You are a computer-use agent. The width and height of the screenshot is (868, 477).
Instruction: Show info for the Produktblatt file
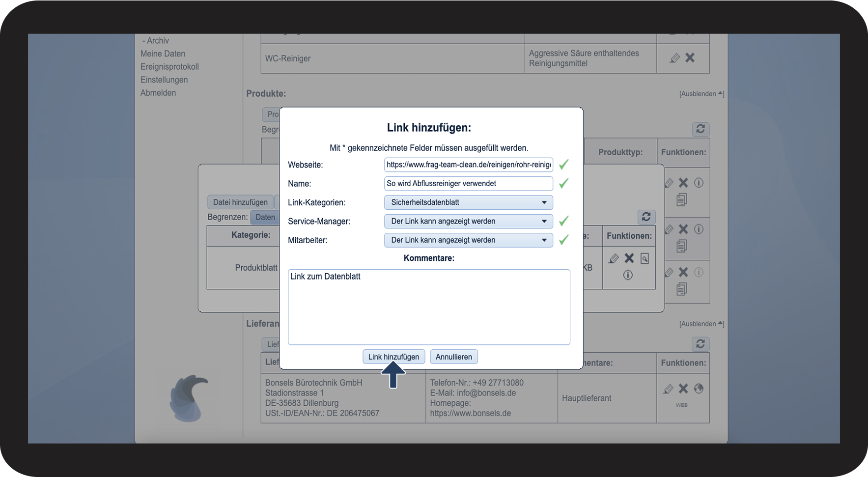click(628, 275)
